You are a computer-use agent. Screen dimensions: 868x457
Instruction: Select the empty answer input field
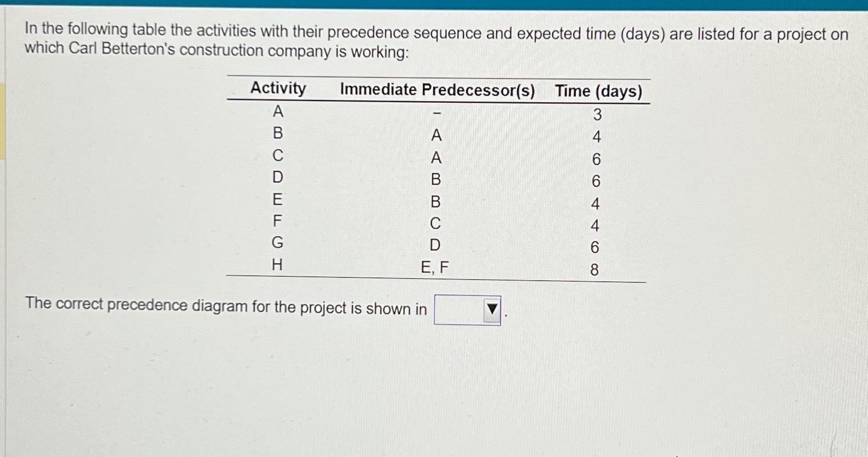click(458, 309)
